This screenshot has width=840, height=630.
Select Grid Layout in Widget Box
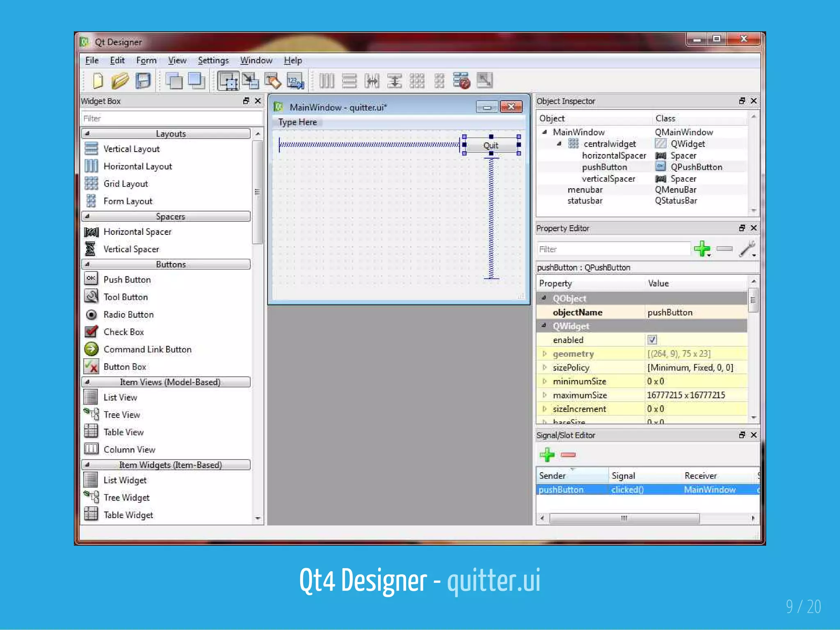(x=126, y=184)
